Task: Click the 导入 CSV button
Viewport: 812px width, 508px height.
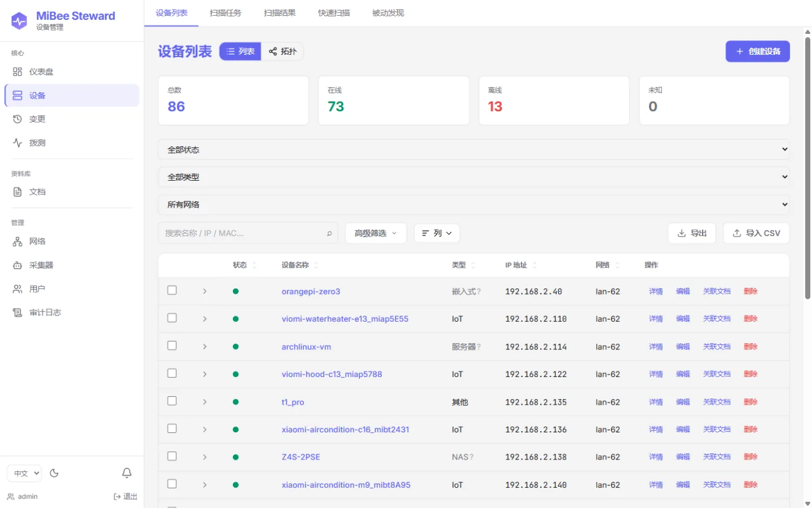Action: pyautogui.click(x=756, y=233)
